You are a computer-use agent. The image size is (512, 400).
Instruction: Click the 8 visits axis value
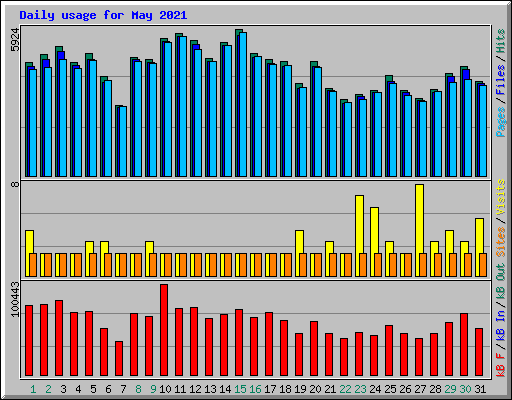coord(15,184)
